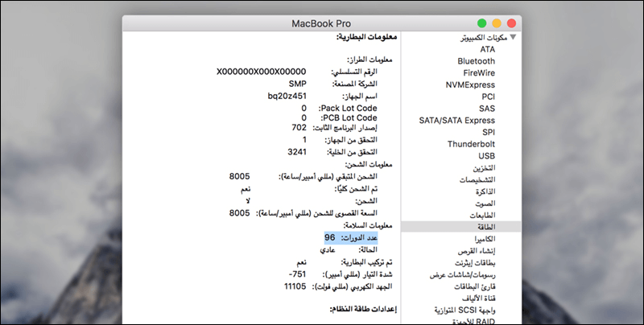Click the Pack Lot Code label

(348, 109)
